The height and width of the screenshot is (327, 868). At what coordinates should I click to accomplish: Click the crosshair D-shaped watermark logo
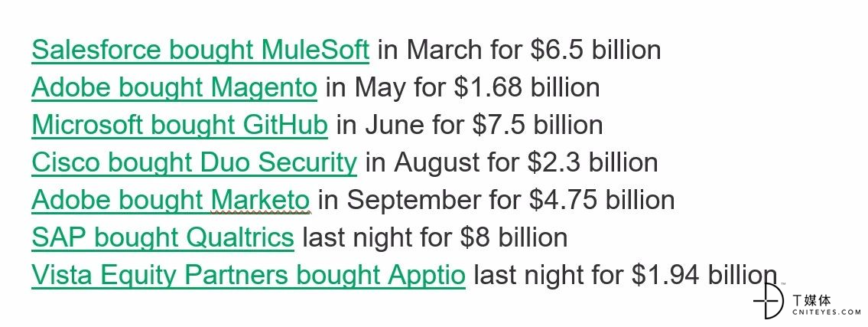[769, 301]
